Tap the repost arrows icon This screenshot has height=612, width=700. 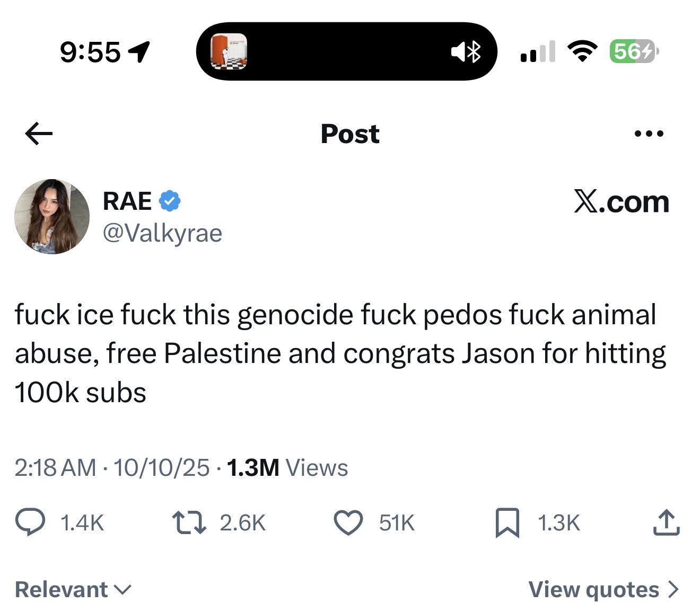(189, 522)
